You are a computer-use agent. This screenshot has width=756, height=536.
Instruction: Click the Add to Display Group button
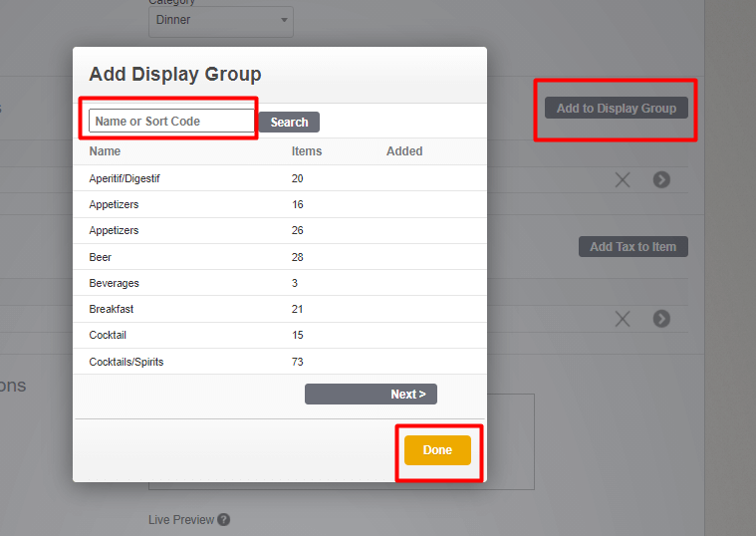point(616,109)
